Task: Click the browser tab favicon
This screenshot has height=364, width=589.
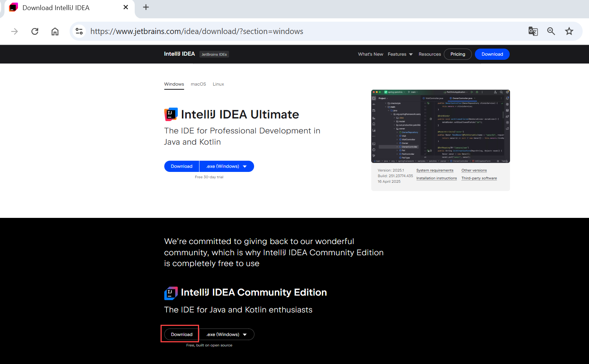Action: [x=13, y=7]
